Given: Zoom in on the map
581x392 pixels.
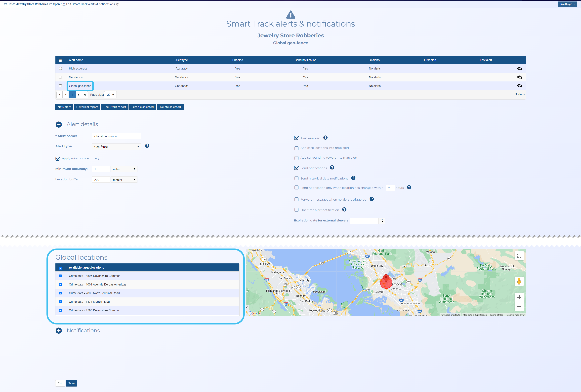Looking at the screenshot, I should [519, 297].
